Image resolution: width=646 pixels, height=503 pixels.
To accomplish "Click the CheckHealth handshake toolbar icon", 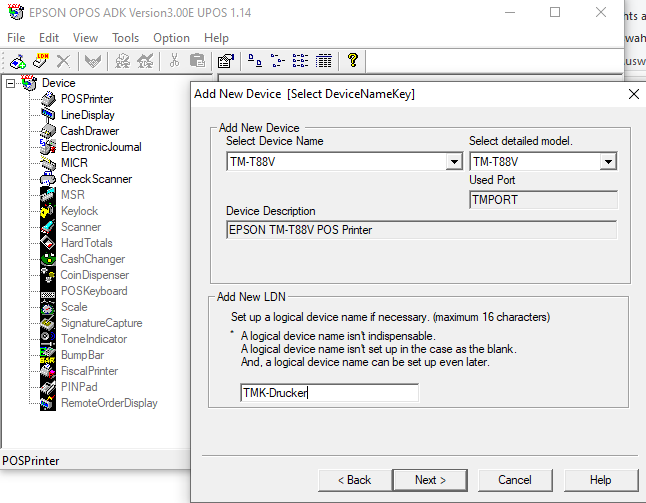I will 93,61.
